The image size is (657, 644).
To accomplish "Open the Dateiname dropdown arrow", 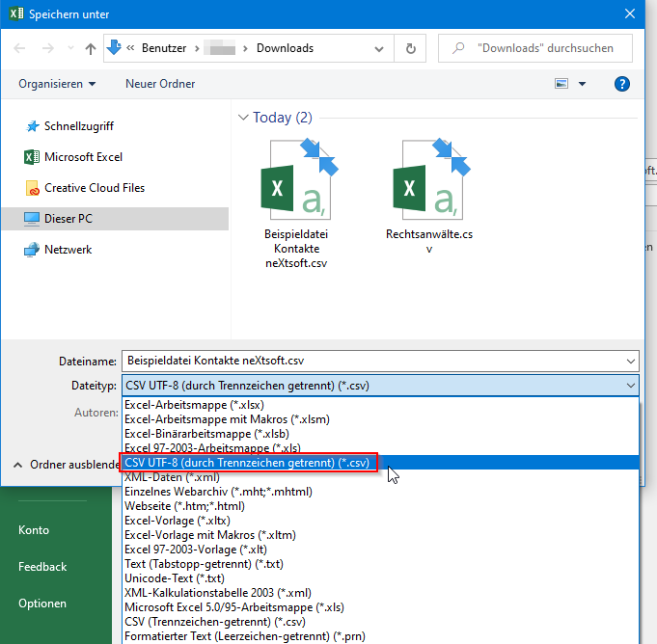I will click(x=631, y=361).
